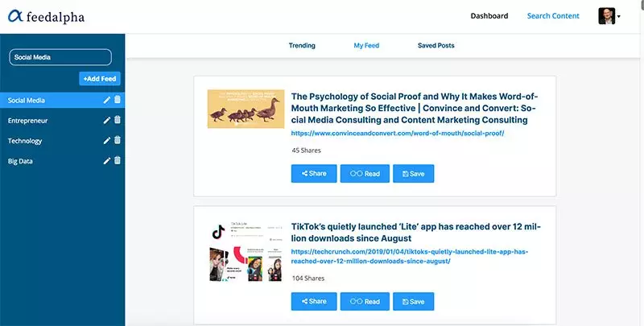644x326 pixels.
Task: Click the '45 Shares' count
Action: pos(307,151)
